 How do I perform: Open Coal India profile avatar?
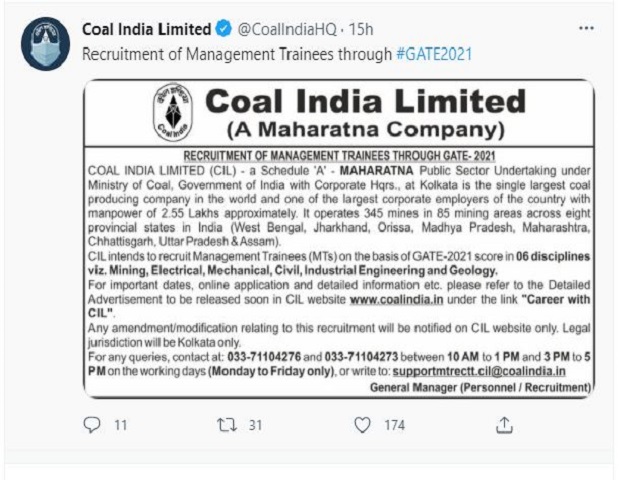point(45,44)
